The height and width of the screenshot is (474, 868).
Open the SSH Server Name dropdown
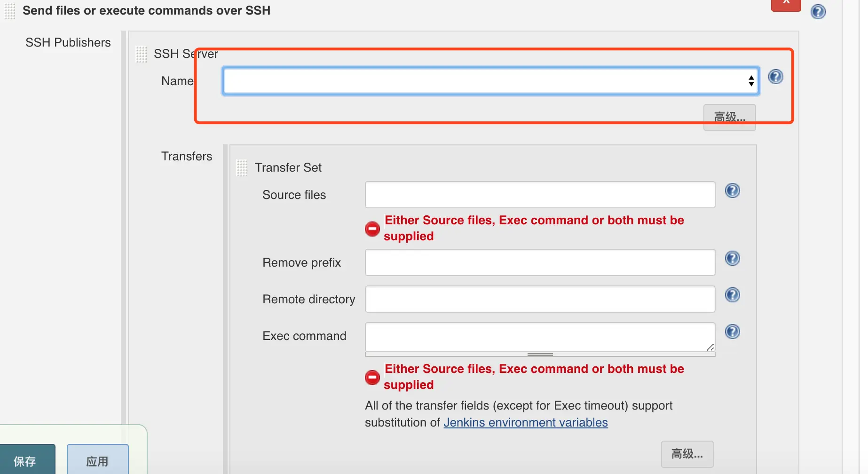click(x=491, y=81)
